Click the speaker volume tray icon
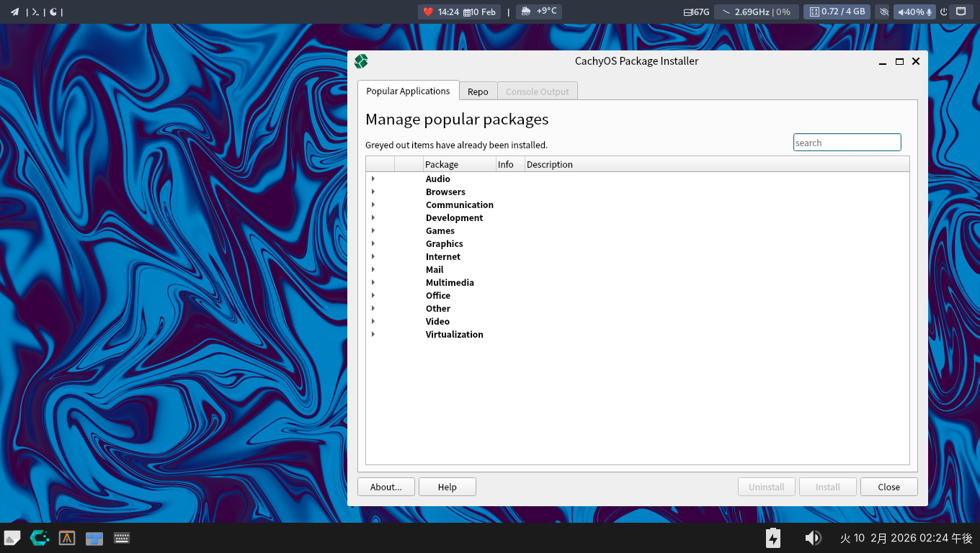Screen dimensions: 980x553 [x=813, y=538]
